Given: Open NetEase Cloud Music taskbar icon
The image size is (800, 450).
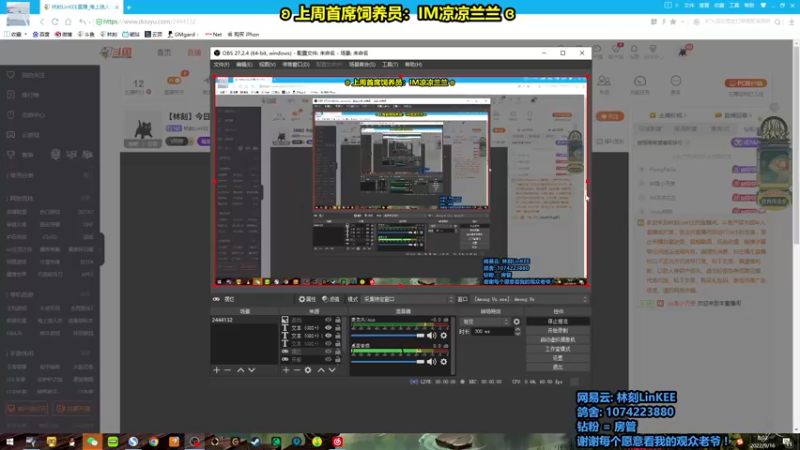Looking at the screenshot, I should pyautogui.click(x=337, y=442).
